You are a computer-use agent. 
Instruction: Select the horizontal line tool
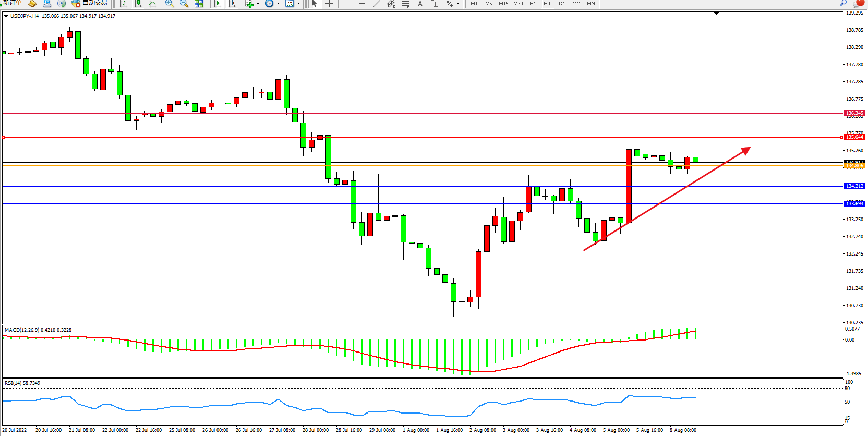[x=362, y=4]
